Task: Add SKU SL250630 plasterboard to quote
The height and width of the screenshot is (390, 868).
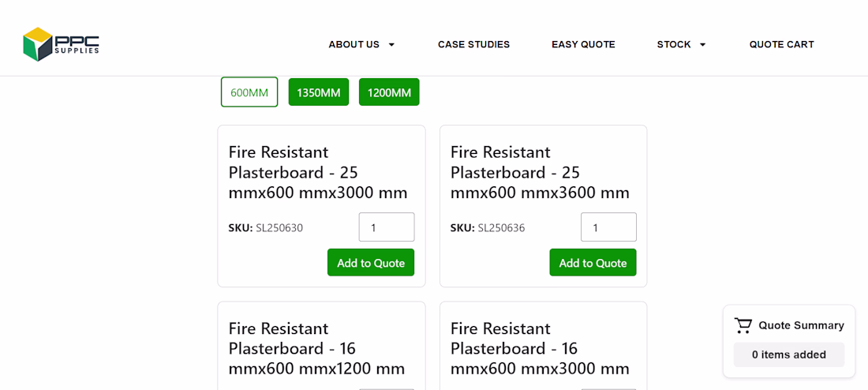Action: click(x=371, y=263)
